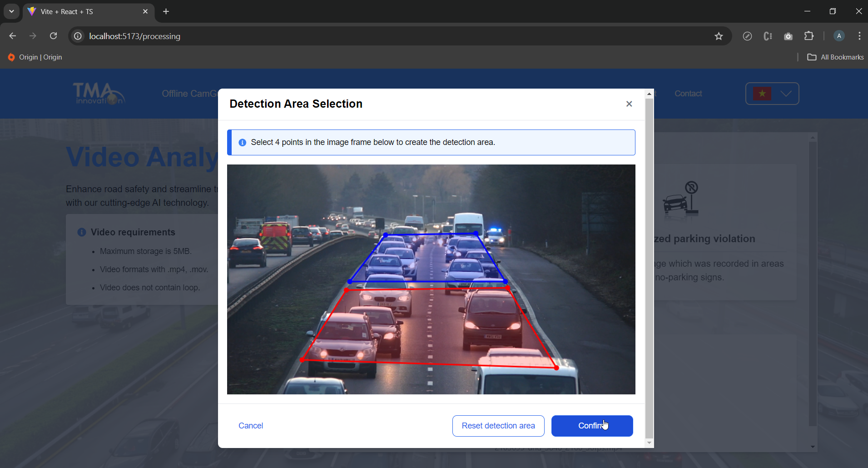
Task: Click the compass extension icon in toolbar
Action: click(747, 36)
